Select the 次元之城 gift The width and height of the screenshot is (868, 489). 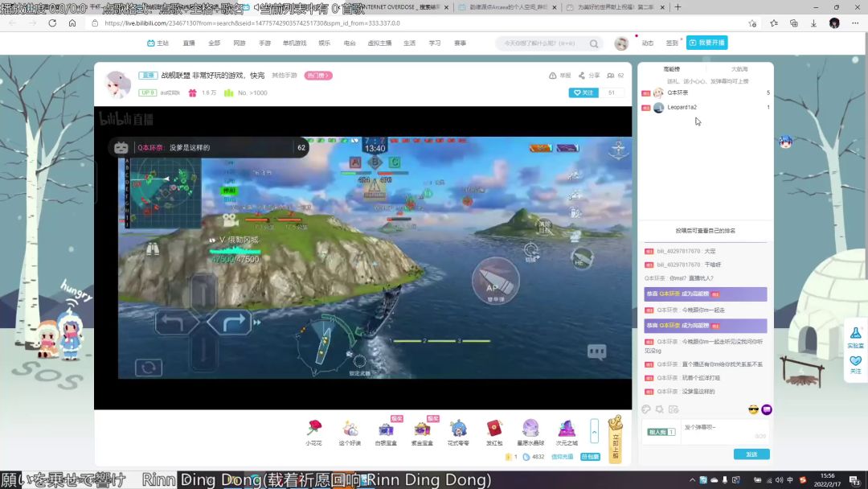567,433
